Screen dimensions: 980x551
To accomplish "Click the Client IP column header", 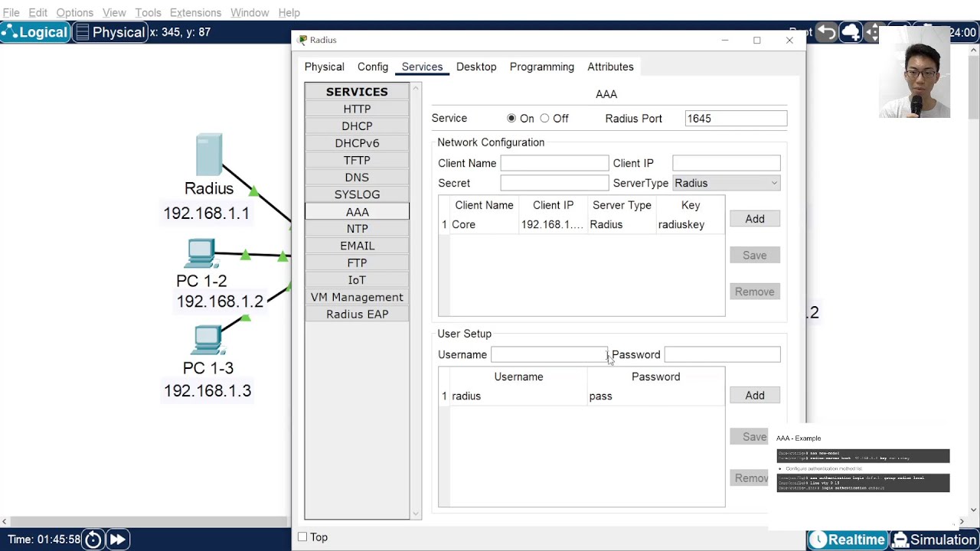I will click(553, 205).
